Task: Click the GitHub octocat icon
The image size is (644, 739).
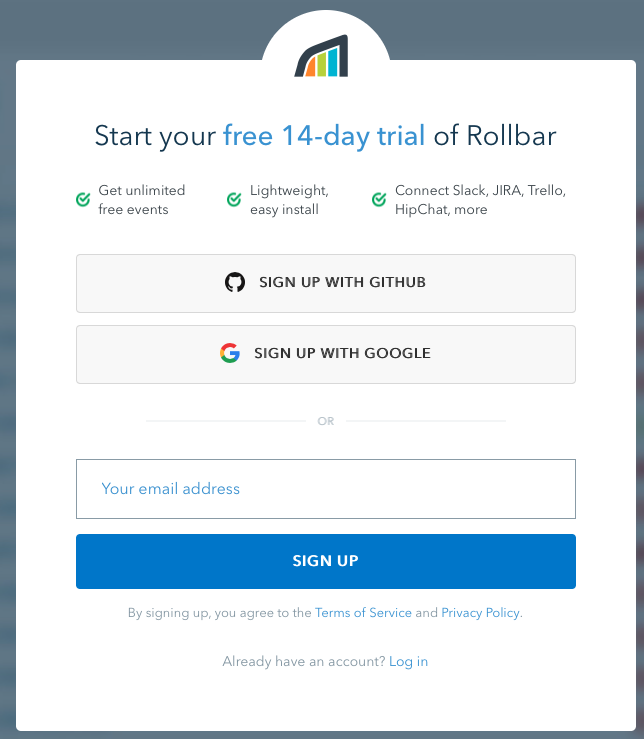Action: coord(235,283)
